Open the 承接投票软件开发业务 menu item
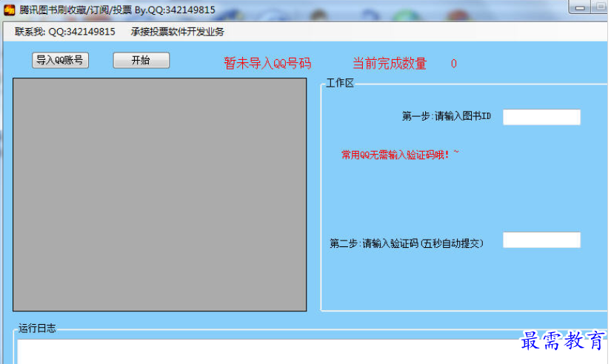 [x=177, y=32]
